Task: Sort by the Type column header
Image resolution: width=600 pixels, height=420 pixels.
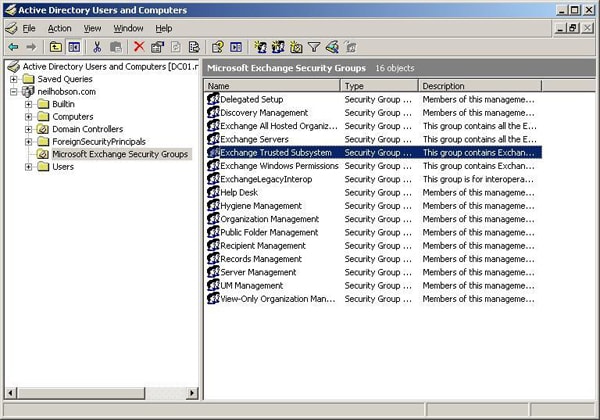Action: (379, 86)
